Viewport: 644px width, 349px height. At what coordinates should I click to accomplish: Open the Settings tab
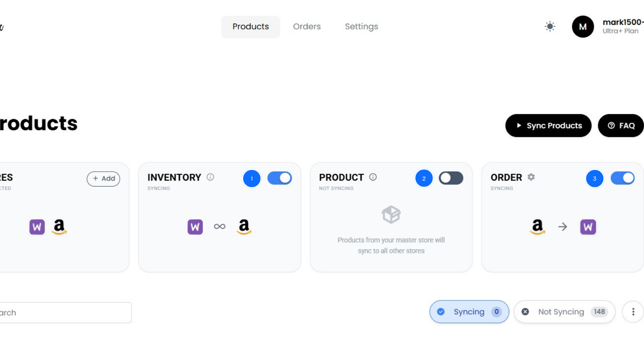[361, 27]
